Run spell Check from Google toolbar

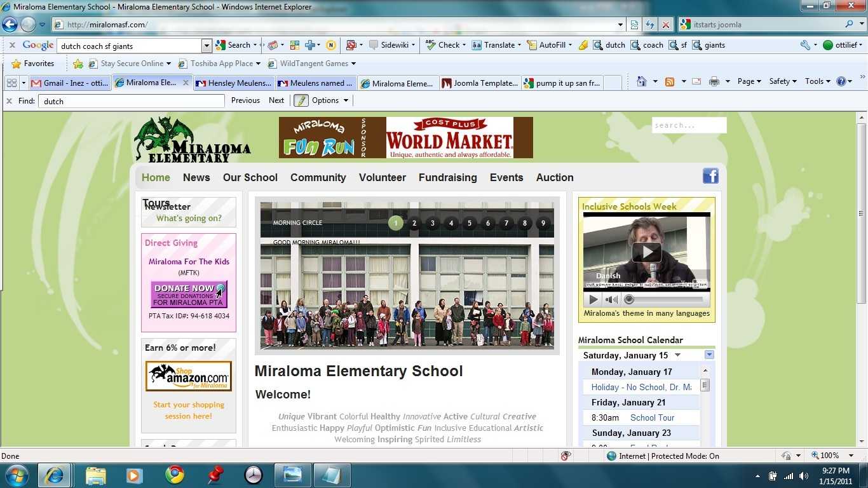445,45
